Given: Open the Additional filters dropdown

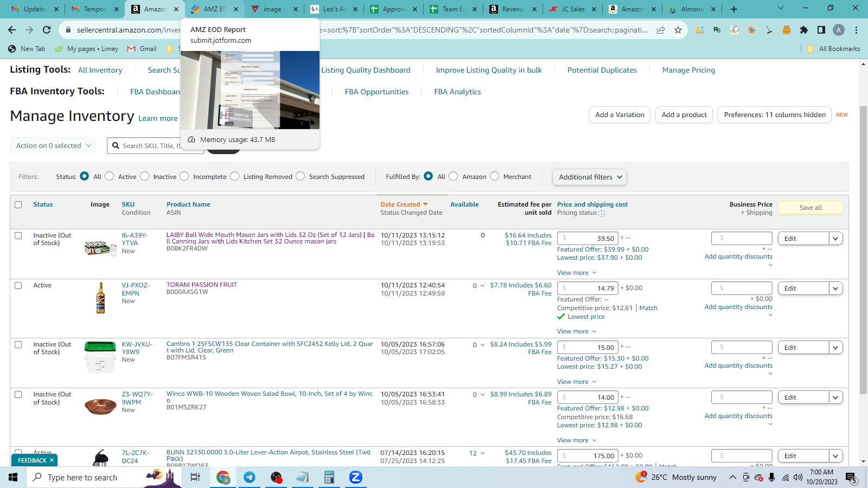Looking at the screenshot, I should click(590, 177).
